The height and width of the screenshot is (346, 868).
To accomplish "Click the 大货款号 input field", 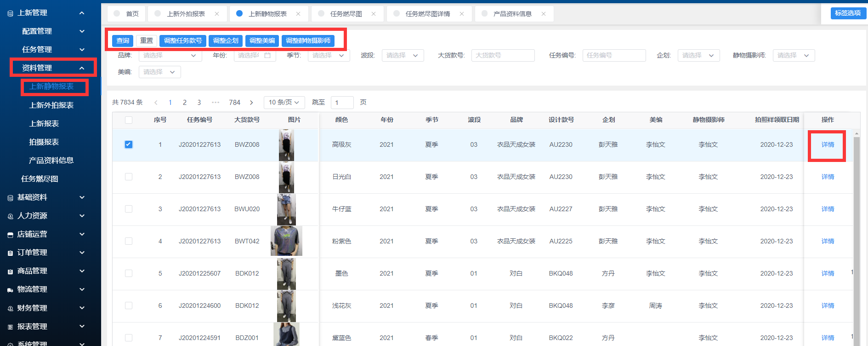I will click(x=503, y=56).
